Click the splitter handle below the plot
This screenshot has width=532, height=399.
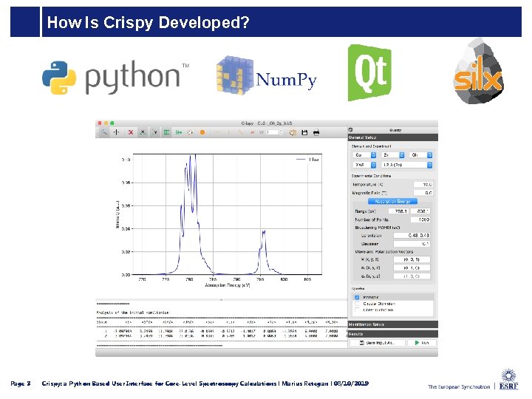point(221,299)
